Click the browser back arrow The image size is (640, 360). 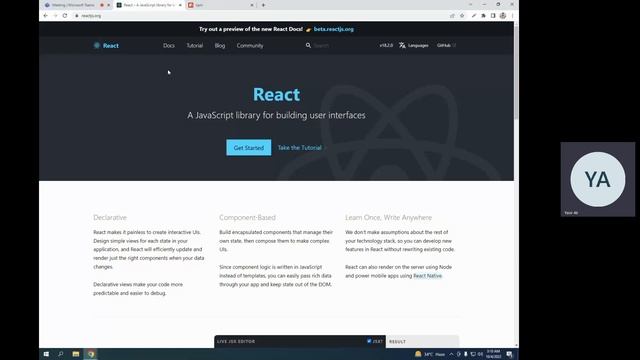pos(45,16)
